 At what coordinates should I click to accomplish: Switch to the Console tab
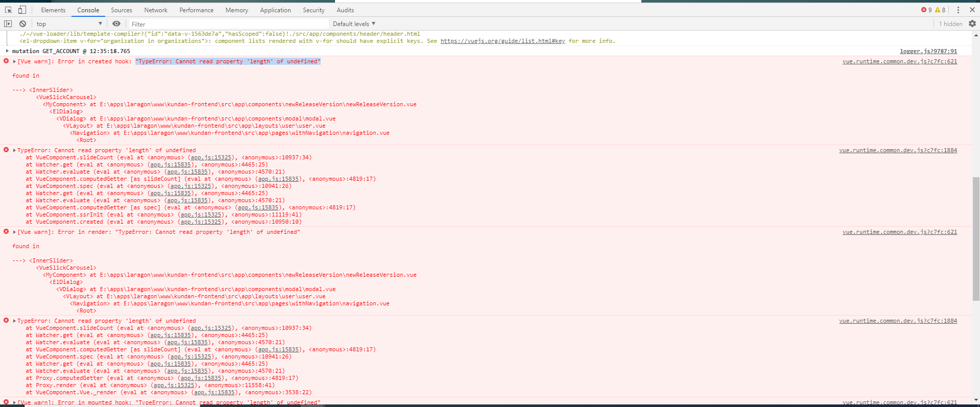coord(88,10)
